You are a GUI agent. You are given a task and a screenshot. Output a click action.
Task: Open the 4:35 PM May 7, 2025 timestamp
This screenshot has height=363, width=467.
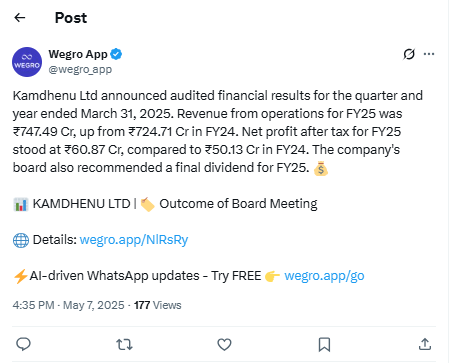[68, 305]
